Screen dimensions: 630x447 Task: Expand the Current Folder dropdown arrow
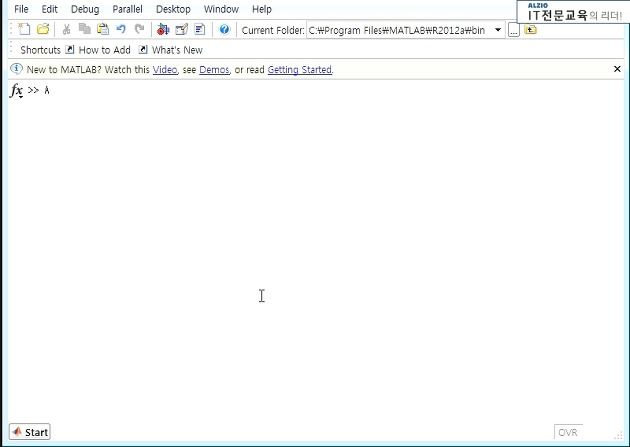pyautogui.click(x=498, y=30)
